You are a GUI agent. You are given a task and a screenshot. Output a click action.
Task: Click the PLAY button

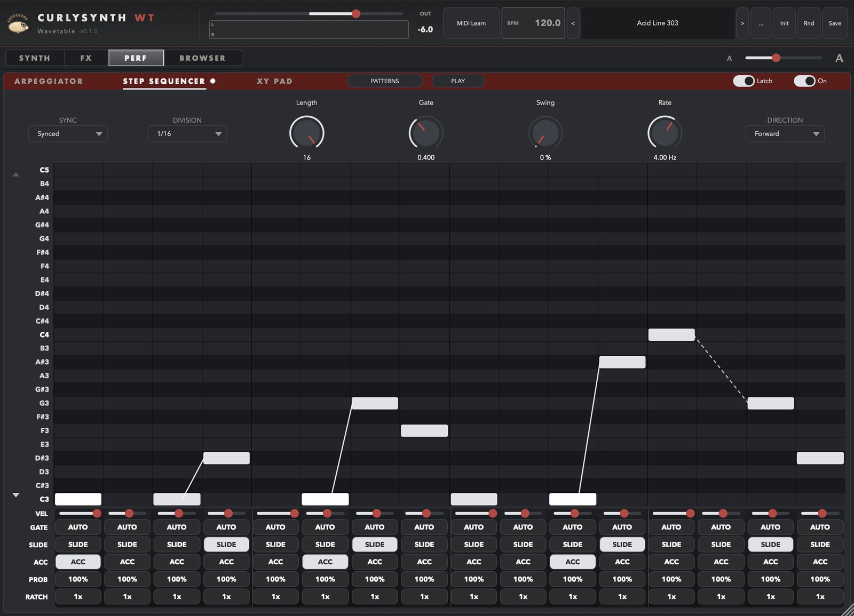coord(458,81)
